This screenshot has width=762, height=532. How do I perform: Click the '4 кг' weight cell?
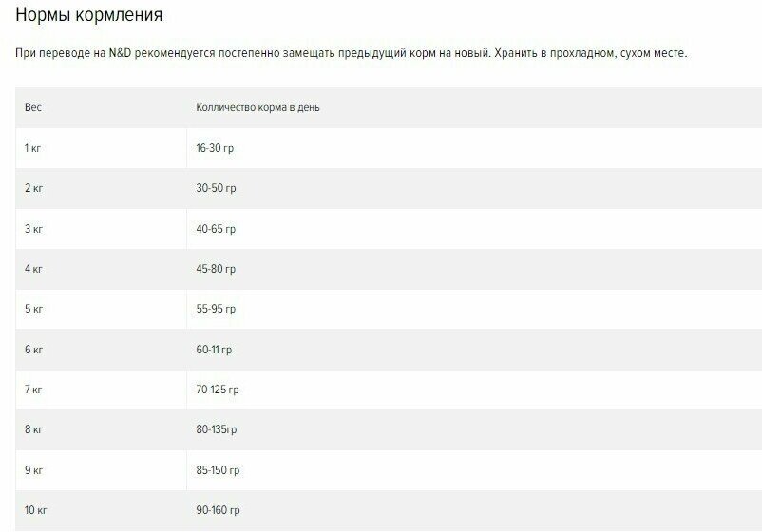point(101,269)
